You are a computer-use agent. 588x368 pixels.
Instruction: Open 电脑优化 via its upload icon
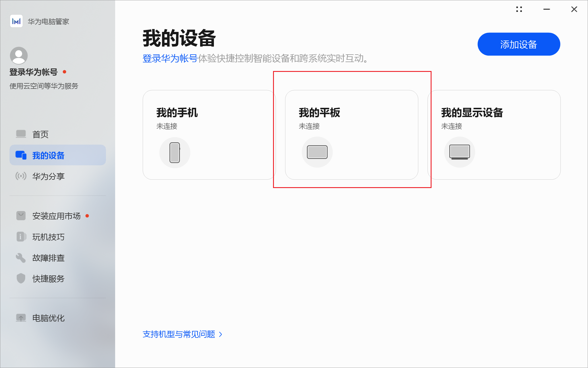click(21, 318)
